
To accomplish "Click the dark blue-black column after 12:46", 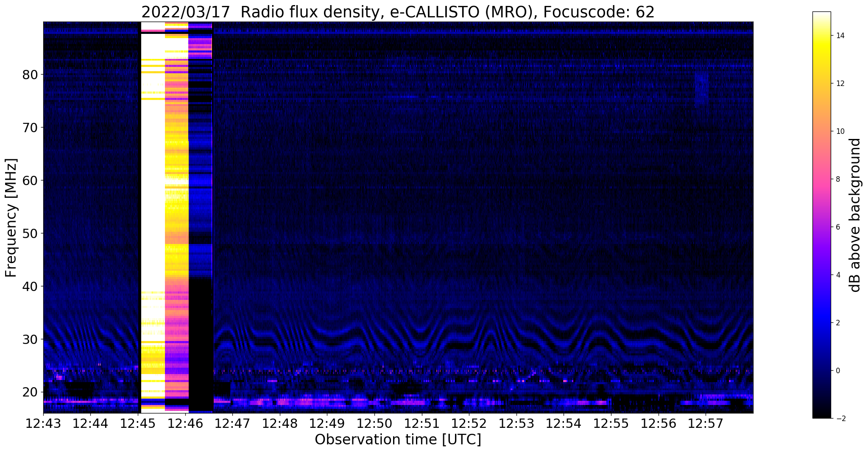I will click(200, 217).
